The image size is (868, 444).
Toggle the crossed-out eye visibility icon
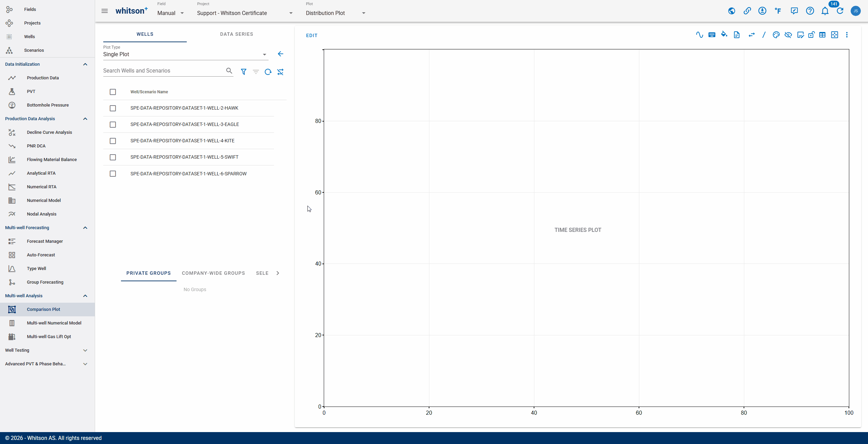click(x=788, y=35)
